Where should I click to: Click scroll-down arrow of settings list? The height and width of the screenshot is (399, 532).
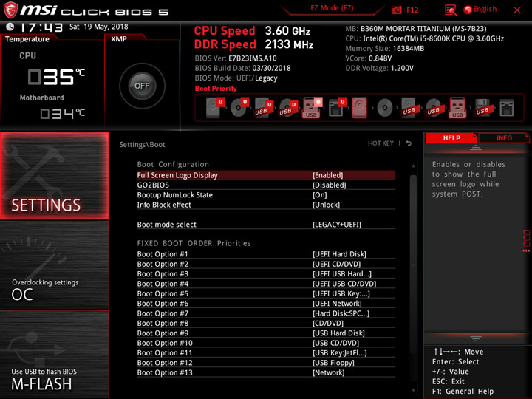[x=413, y=391]
